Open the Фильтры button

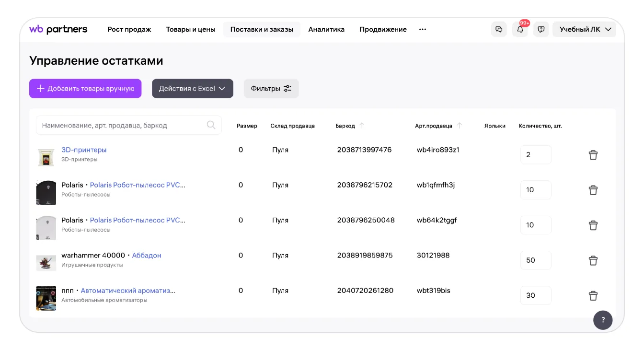point(271,89)
